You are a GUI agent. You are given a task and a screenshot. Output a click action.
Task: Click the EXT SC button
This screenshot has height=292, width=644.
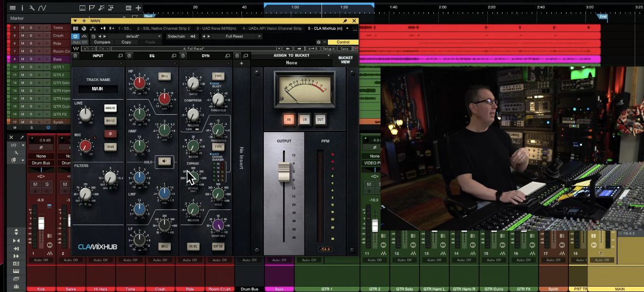(218, 246)
